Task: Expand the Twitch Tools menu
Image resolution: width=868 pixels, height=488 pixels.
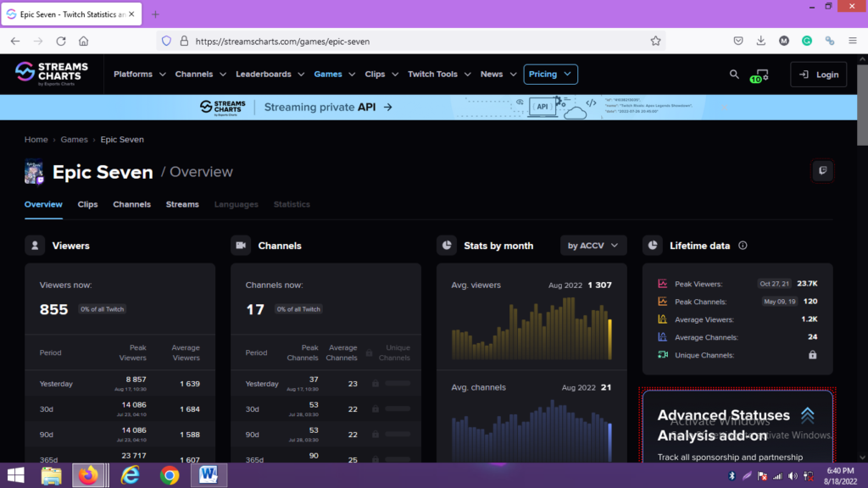Action: [x=440, y=75]
